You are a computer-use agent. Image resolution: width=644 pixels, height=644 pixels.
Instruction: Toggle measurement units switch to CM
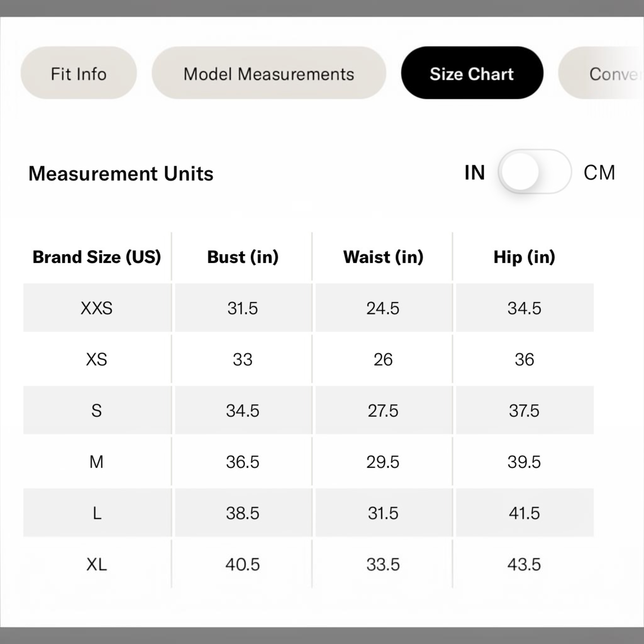[x=535, y=172]
